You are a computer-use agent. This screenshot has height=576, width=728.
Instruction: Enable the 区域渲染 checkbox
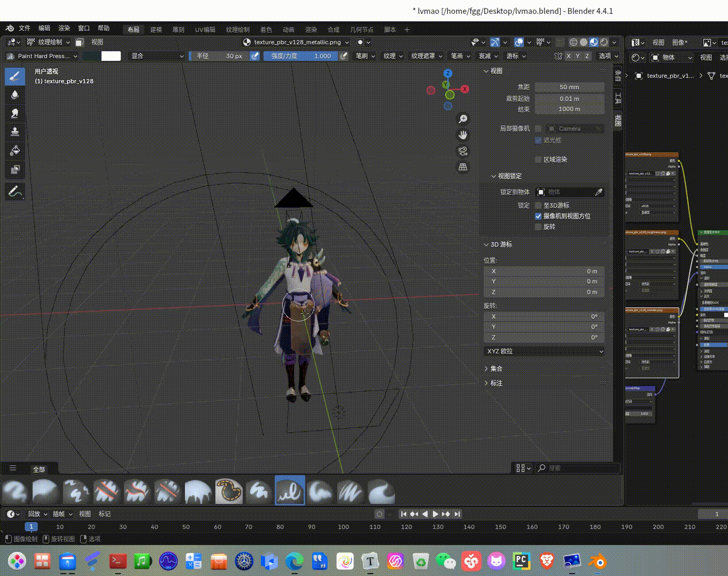[x=538, y=160]
